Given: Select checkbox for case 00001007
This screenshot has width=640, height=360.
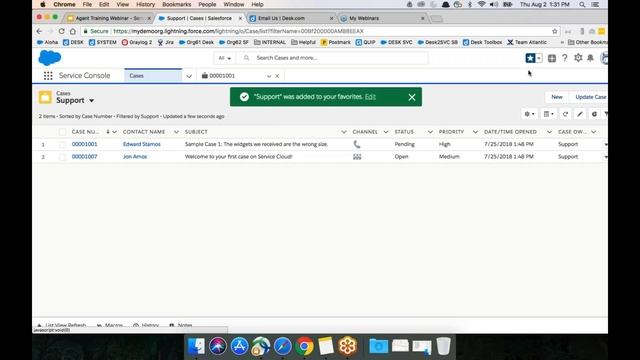Looking at the screenshot, I should pyautogui.click(x=62, y=157).
